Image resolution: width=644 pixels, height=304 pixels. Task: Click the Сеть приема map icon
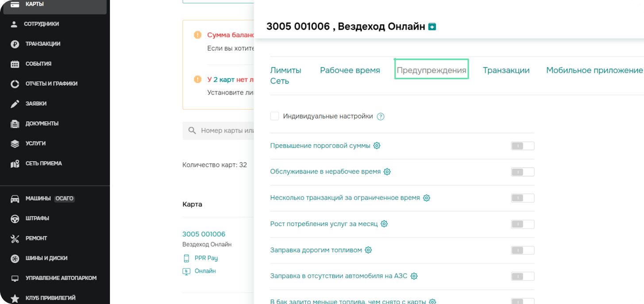[15, 164]
